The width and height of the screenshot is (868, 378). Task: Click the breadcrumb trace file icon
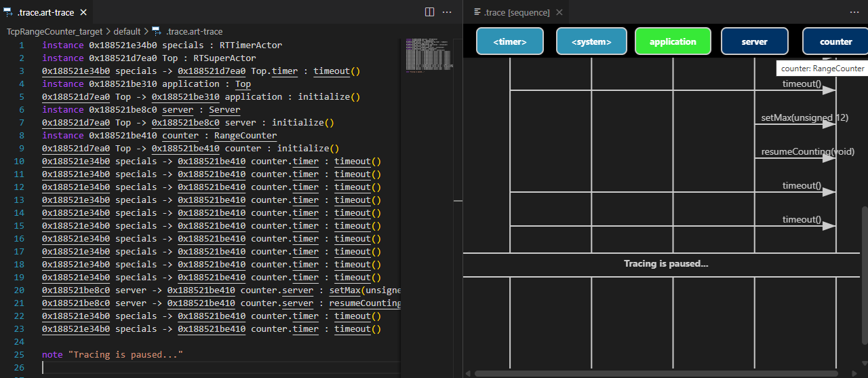pos(157,31)
